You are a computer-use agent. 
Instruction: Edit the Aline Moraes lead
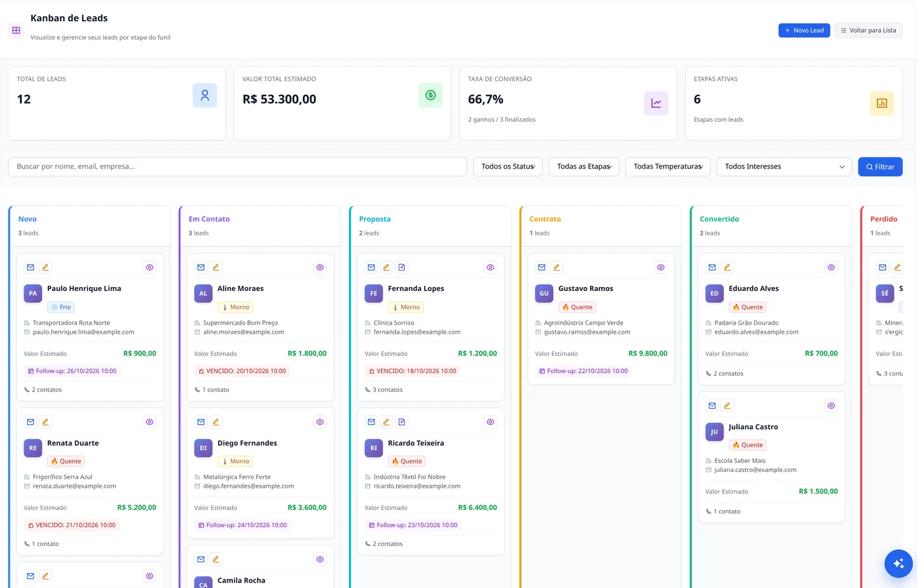click(x=216, y=267)
